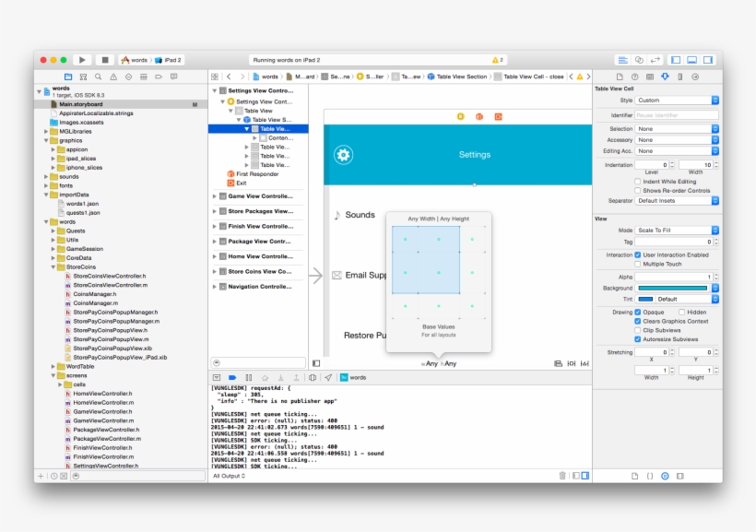
Task: Select Main.storyboard in the project navigator
Action: (81, 104)
